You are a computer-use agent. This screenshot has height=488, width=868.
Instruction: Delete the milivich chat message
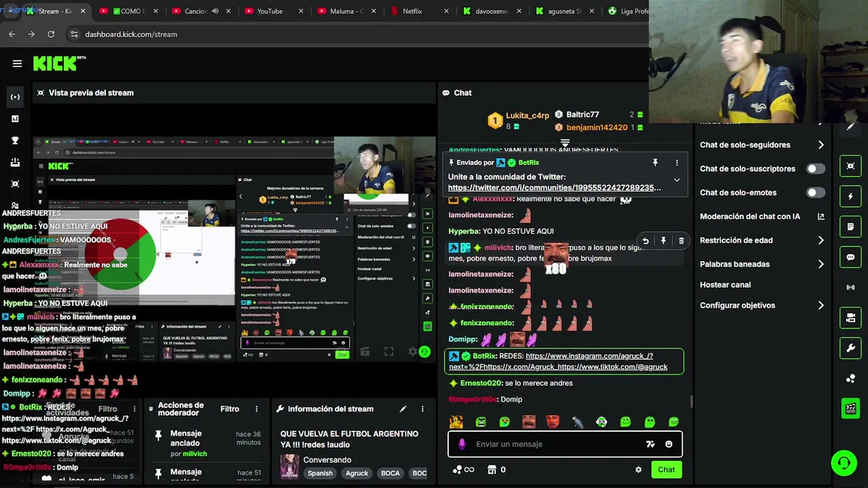(681, 241)
